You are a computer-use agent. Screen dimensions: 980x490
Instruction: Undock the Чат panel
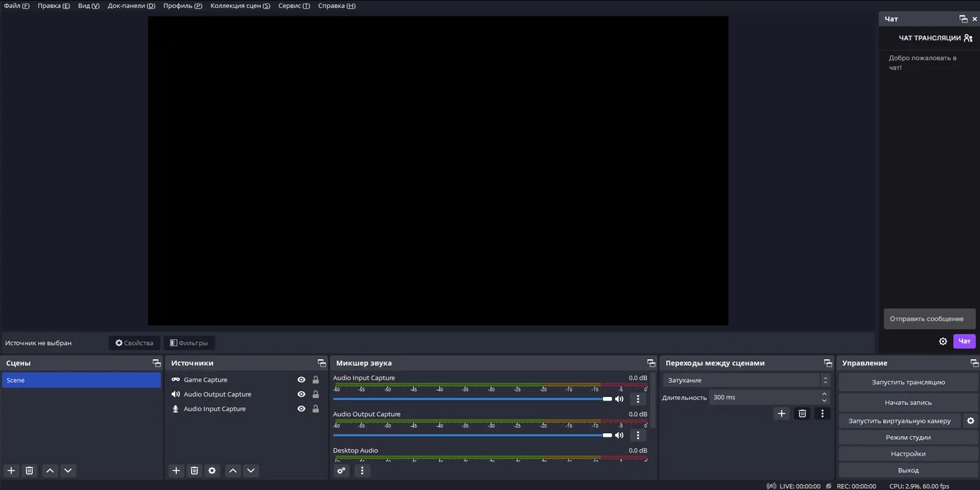963,19
